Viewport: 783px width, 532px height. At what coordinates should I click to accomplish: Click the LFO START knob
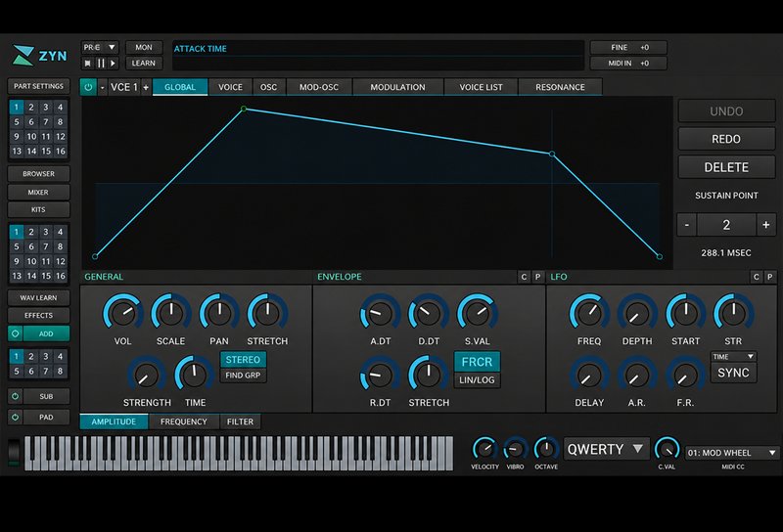point(686,313)
